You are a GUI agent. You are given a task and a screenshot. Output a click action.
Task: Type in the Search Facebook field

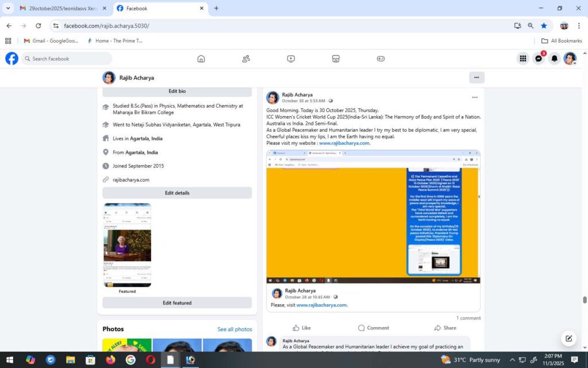69,59
